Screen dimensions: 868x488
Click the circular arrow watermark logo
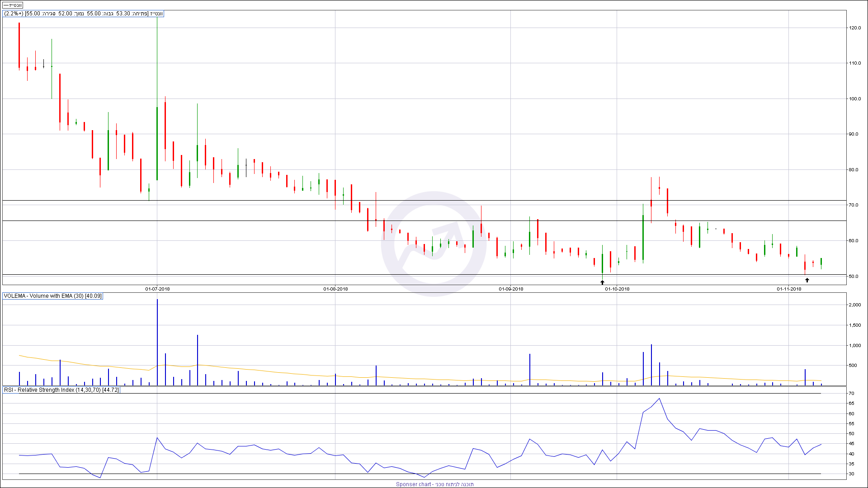tap(433, 244)
